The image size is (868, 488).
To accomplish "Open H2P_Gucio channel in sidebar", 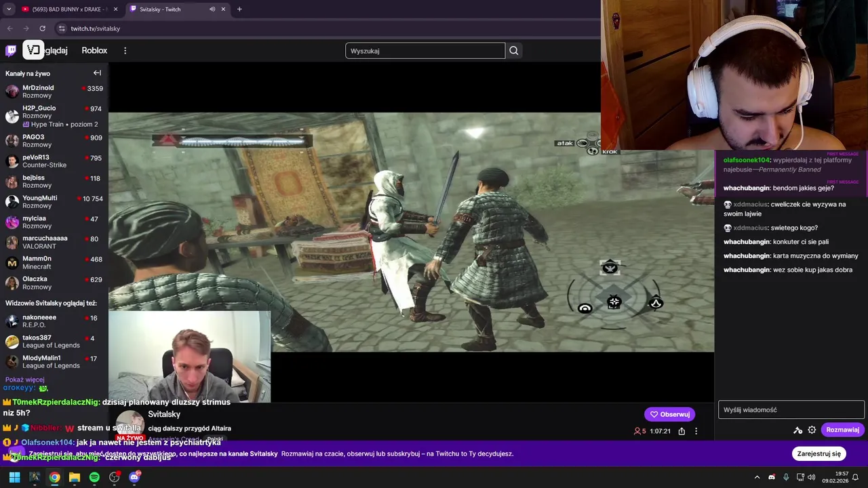I will (54, 116).
